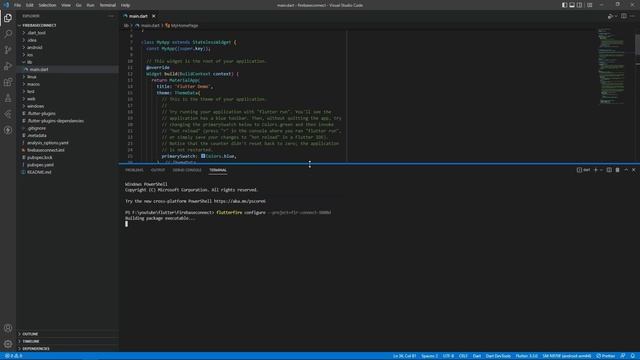Toggle the Panel layout icon

pos(572,5)
